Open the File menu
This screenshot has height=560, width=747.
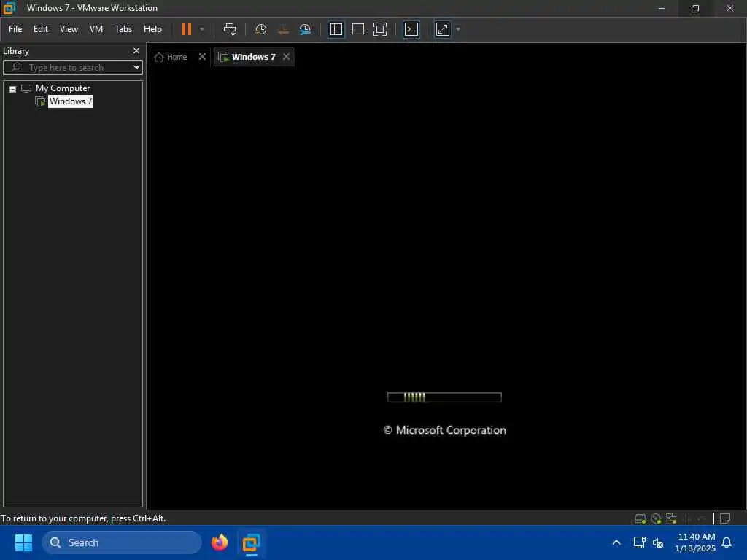15,29
